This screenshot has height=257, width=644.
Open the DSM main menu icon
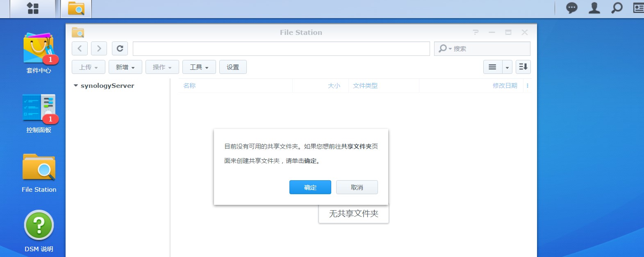(x=33, y=8)
